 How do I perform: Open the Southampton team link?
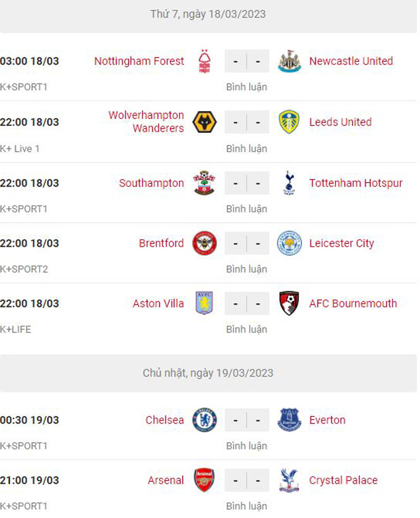pos(152,183)
